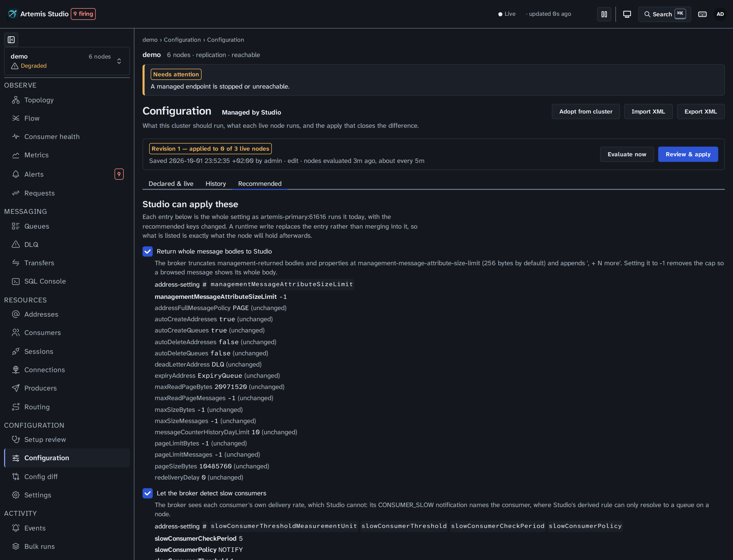
Task: Pause live updates with the pause icon
Action: point(604,14)
